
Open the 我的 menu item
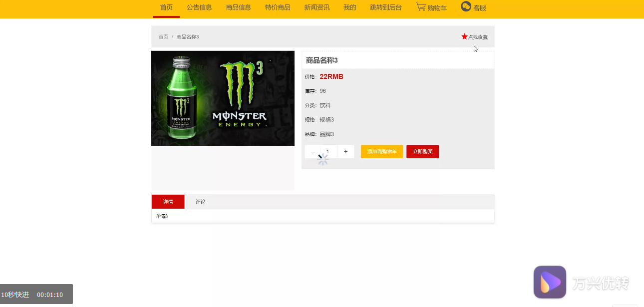(350, 7)
